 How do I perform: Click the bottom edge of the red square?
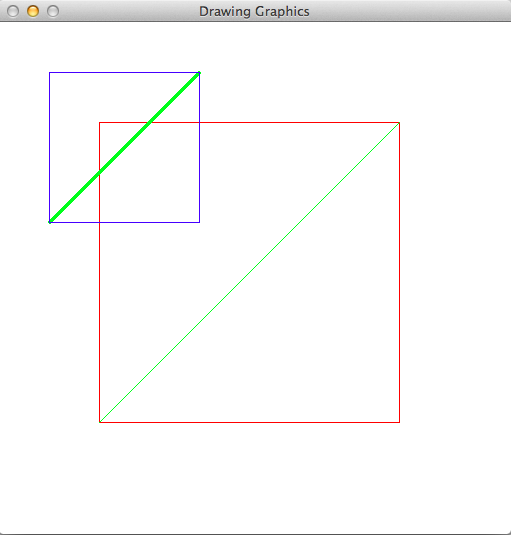(249, 422)
